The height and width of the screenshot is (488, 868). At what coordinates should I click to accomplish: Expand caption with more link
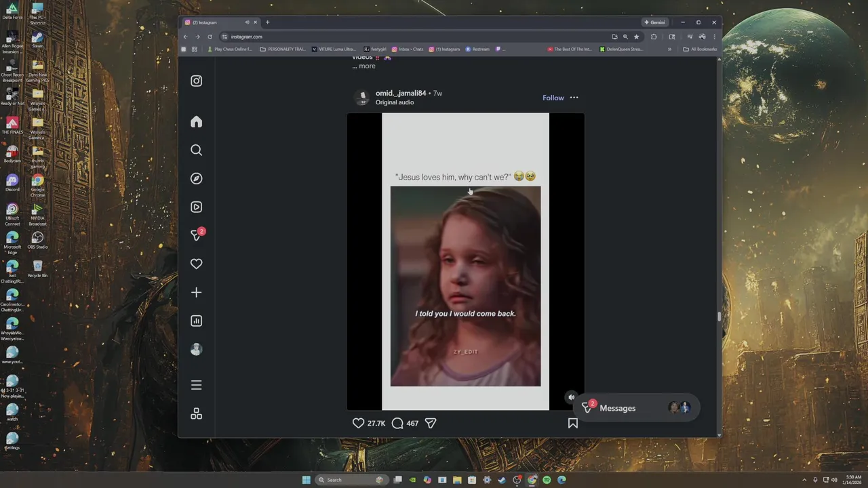[x=367, y=66]
